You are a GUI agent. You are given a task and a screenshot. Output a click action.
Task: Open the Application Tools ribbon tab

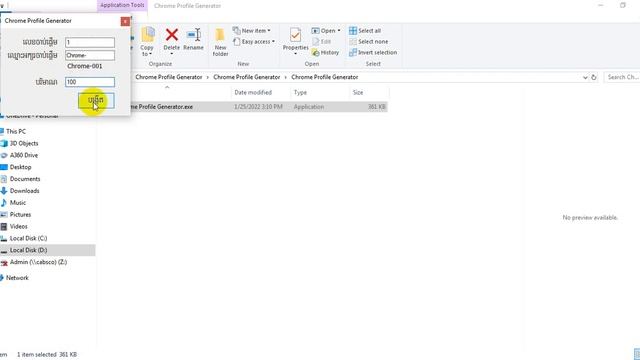point(122,5)
